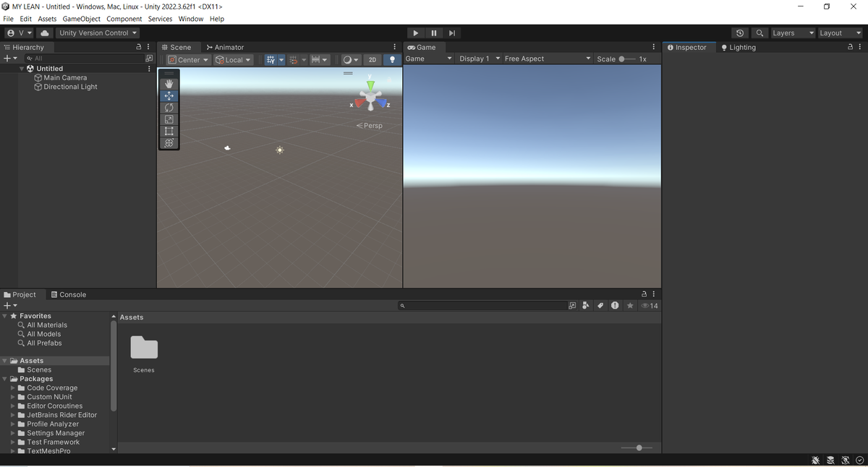Select the Scale tool
This screenshot has height=467, width=868.
click(x=169, y=119)
